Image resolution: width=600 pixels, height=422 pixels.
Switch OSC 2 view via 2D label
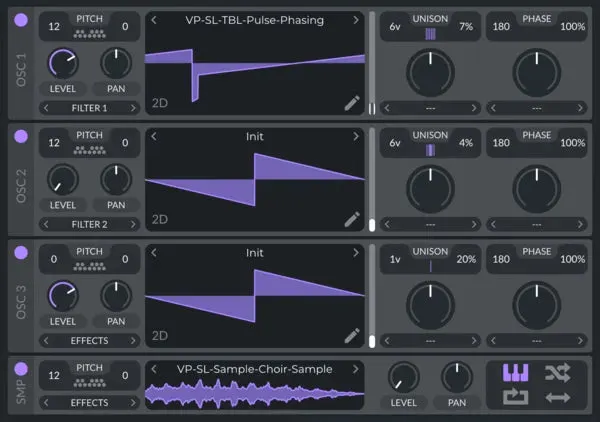[160, 219]
